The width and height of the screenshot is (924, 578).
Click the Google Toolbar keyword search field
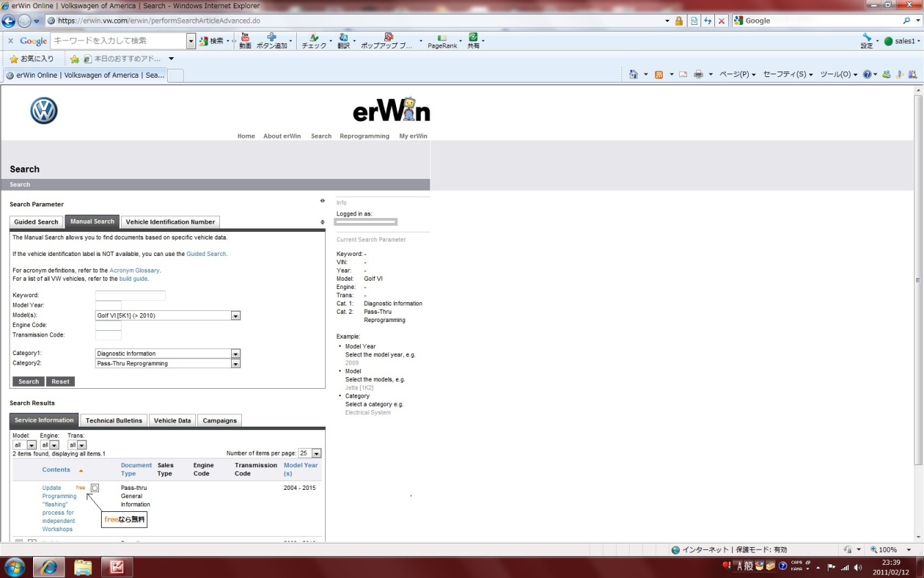[119, 41]
